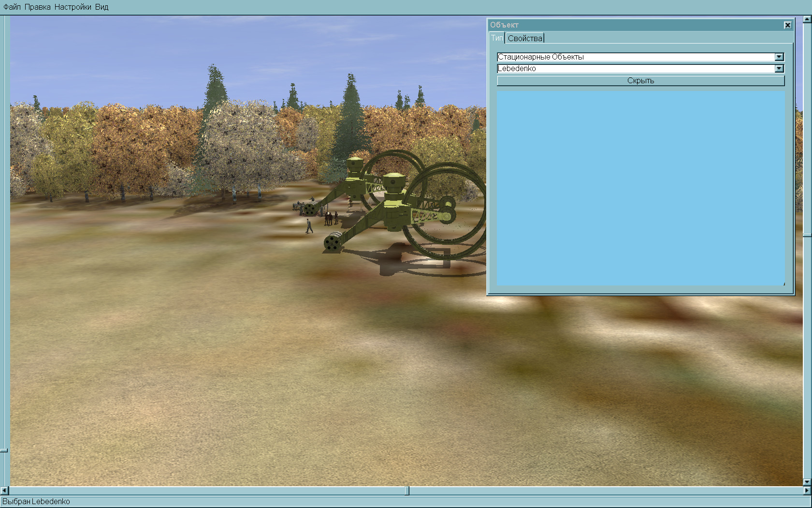Expand the Стационарные Объекты type dropdown
Viewport: 812px width, 508px height.
pyautogui.click(x=779, y=57)
